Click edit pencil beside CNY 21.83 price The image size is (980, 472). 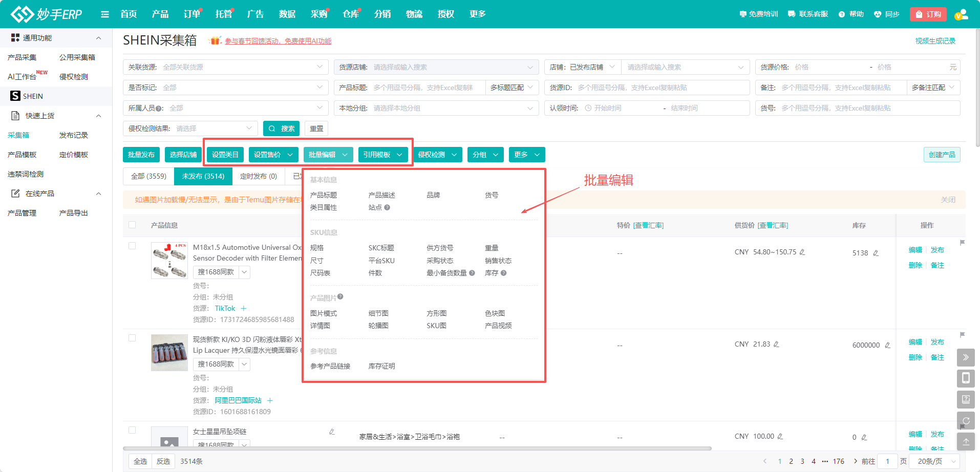click(x=776, y=345)
